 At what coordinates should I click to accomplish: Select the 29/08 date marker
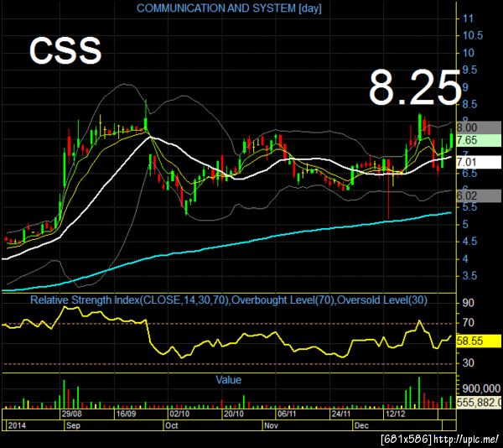pos(71,414)
